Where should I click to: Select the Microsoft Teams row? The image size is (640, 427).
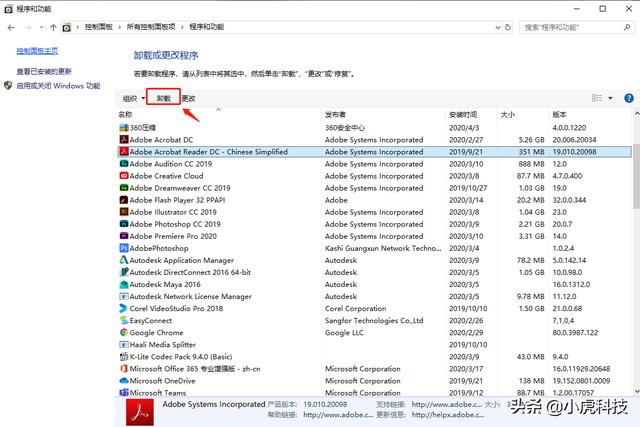(374, 393)
